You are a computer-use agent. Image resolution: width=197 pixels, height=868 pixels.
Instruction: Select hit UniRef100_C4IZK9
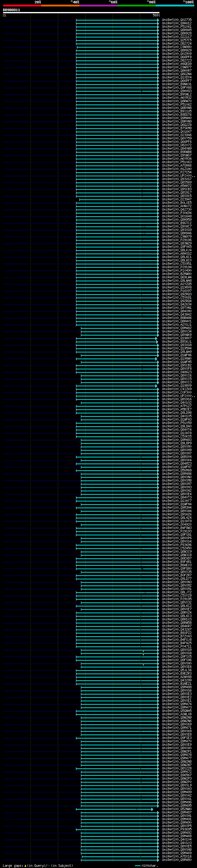177,389
